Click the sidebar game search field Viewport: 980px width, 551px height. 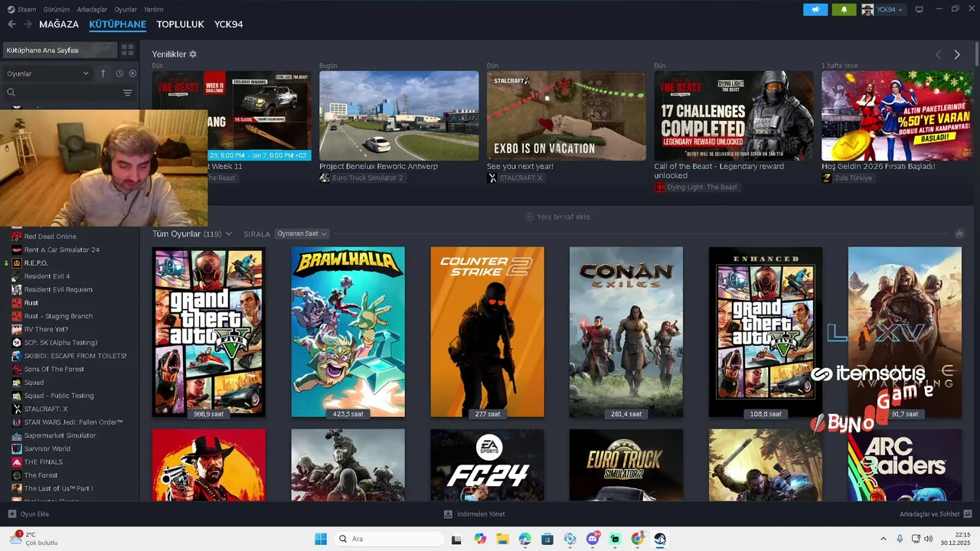(x=68, y=93)
